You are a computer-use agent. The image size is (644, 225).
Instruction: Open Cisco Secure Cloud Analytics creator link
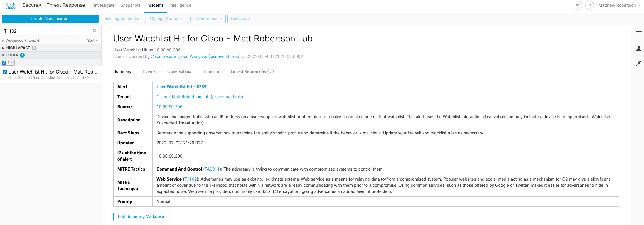click(x=195, y=56)
